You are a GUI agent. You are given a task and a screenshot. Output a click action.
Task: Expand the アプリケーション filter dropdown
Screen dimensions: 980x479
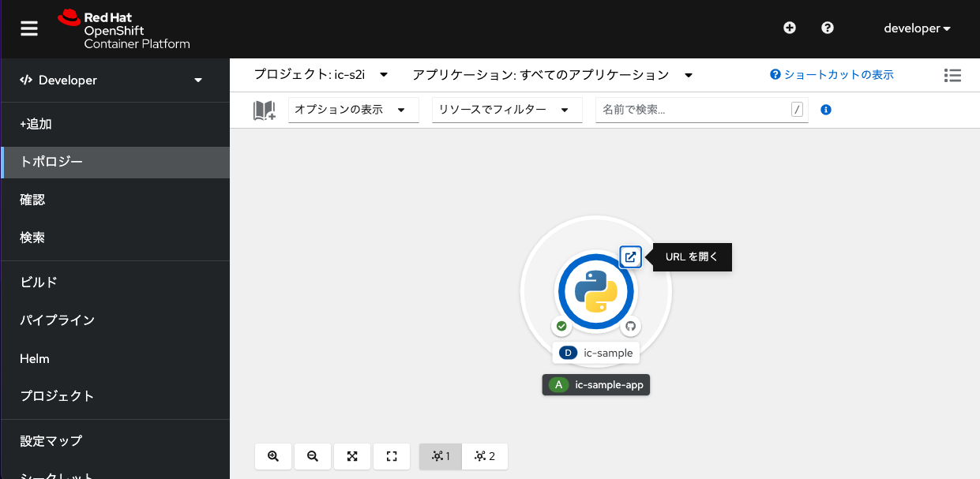[553, 75]
